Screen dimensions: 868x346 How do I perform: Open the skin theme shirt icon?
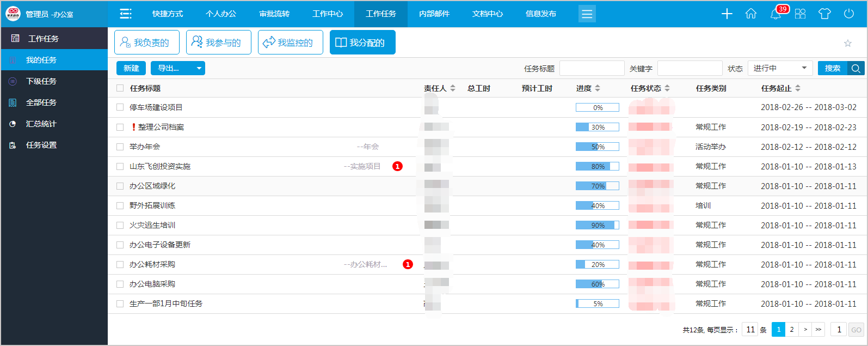pos(824,14)
